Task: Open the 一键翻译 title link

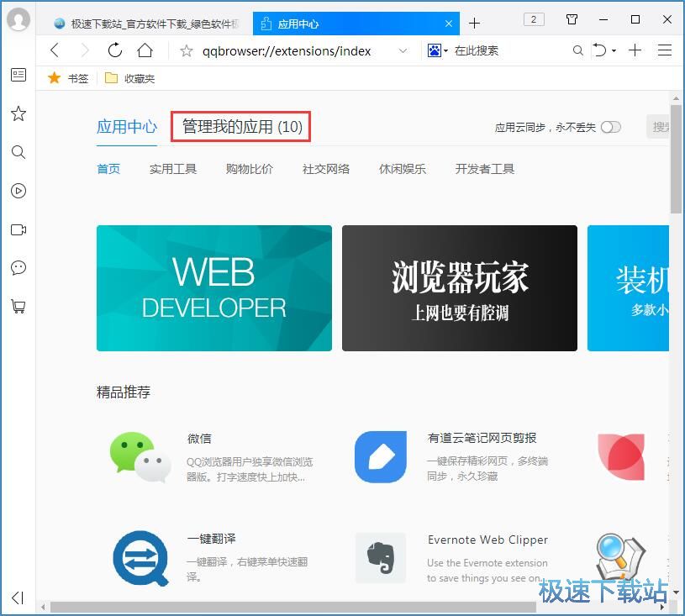Action: (x=212, y=539)
